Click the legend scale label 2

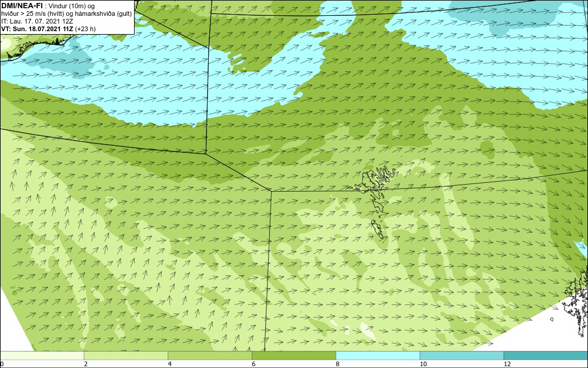coord(86,364)
